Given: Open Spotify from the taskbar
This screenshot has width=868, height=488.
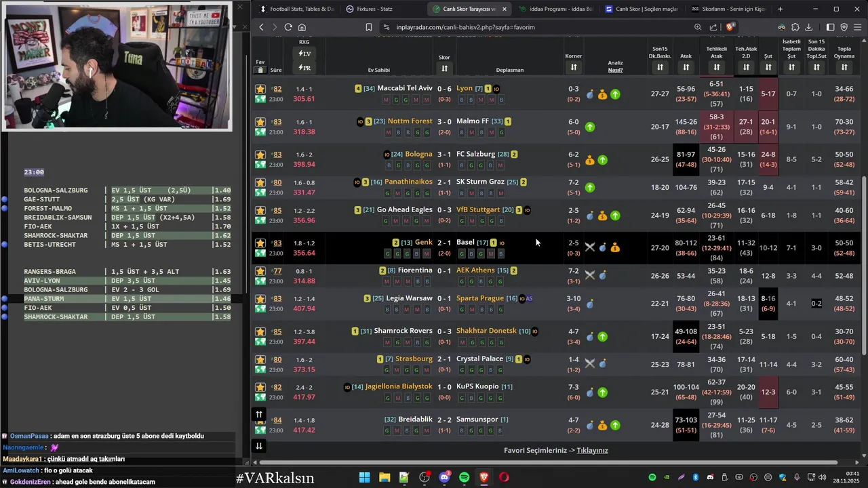Looking at the screenshot, I should coord(465,477).
